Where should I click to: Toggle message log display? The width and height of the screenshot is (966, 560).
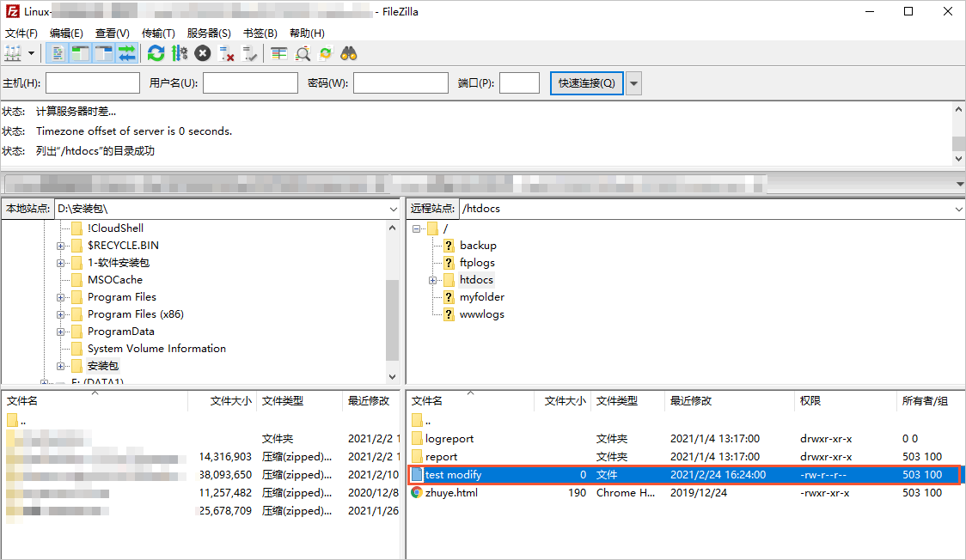[x=58, y=53]
